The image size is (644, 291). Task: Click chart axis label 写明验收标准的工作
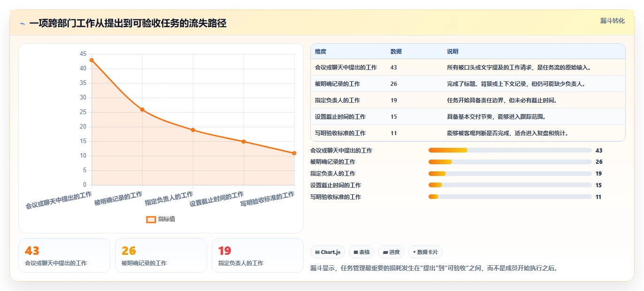268,199
